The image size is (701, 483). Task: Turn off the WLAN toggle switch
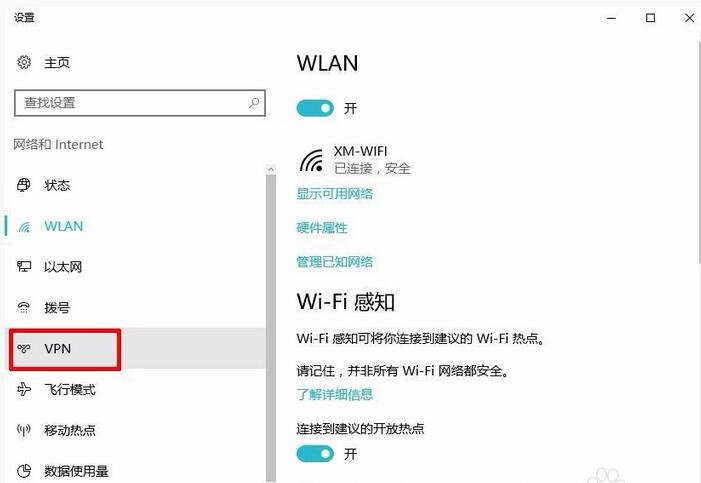[x=315, y=108]
